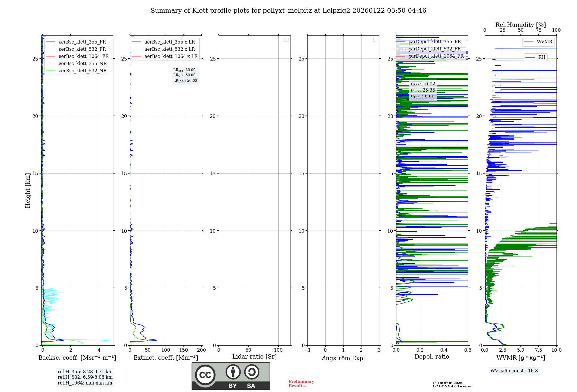The height and width of the screenshot is (392, 577).
Task: Click aerBsc_klett_355_NR cyan legend line
Action: (x=50, y=63)
